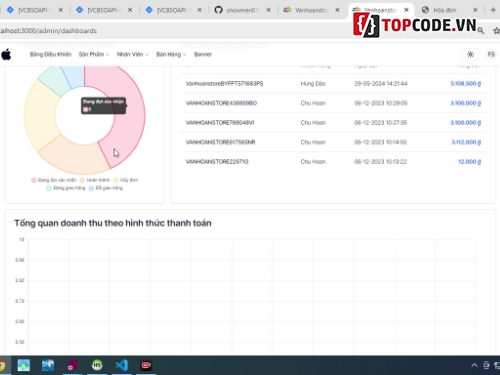Click Chu Hoan in the VANHOANSTORE22971G row
Viewport: 500px width, 375px height.
point(313,162)
